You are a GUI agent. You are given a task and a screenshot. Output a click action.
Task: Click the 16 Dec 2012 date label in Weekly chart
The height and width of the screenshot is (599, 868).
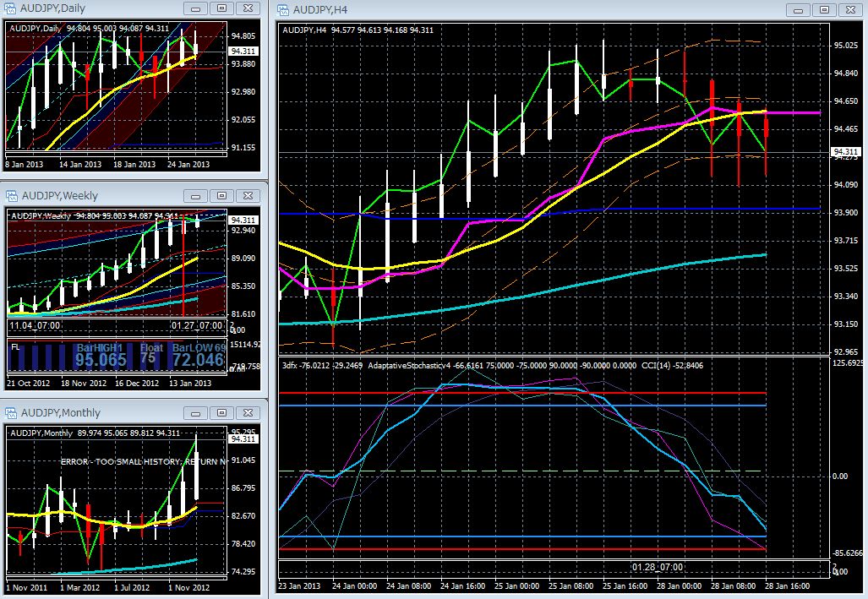(x=137, y=383)
